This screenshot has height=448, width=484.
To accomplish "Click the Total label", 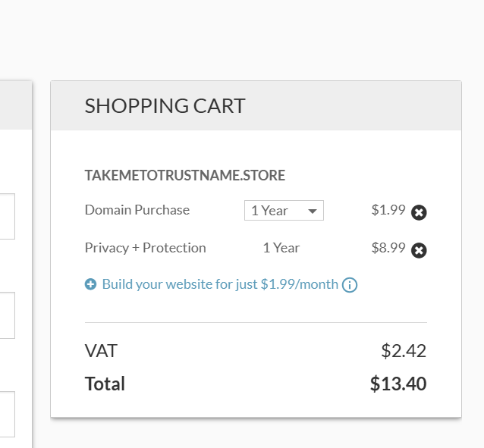I will tap(105, 384).
